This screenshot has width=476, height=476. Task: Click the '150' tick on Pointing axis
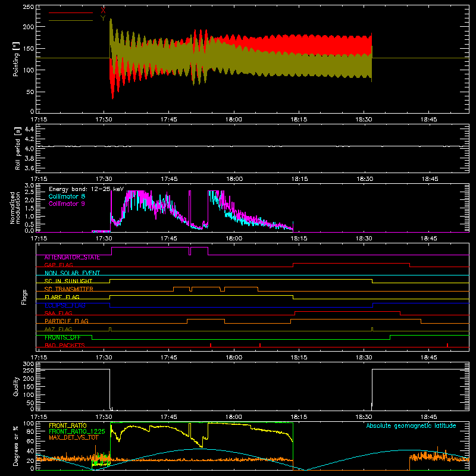(29, 48)
